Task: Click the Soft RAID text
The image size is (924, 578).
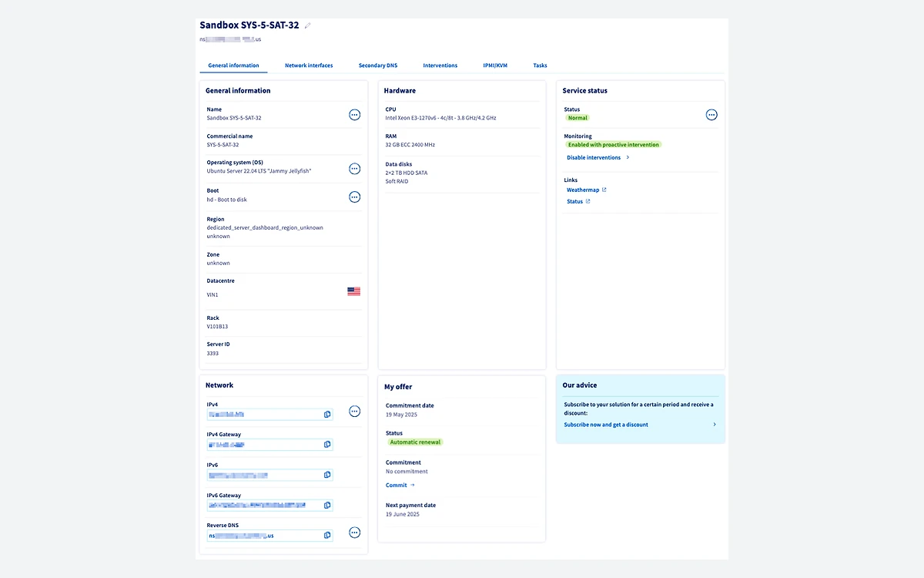Action: coord(397,181)
